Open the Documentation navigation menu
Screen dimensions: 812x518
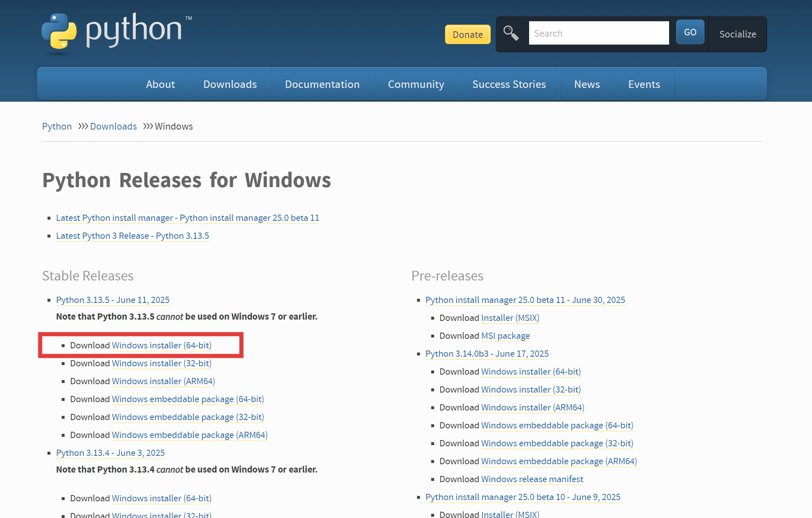pos(322,84)
